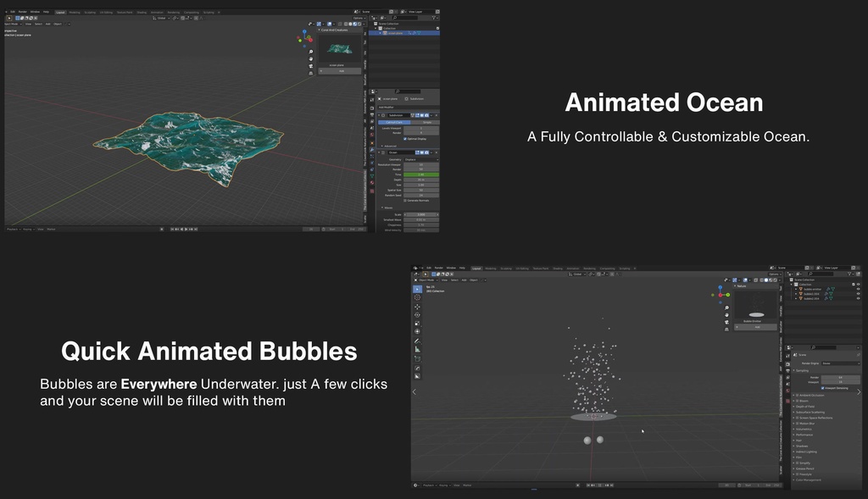Select the Transform tool in bubbles viewport
The height and width of the screenshot is (499, 868).
[x=417, y=331]
